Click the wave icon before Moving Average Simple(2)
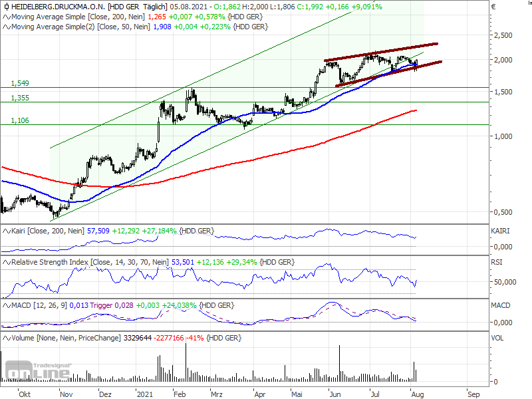This screenshot has width=532, height=399. (6, 27)
